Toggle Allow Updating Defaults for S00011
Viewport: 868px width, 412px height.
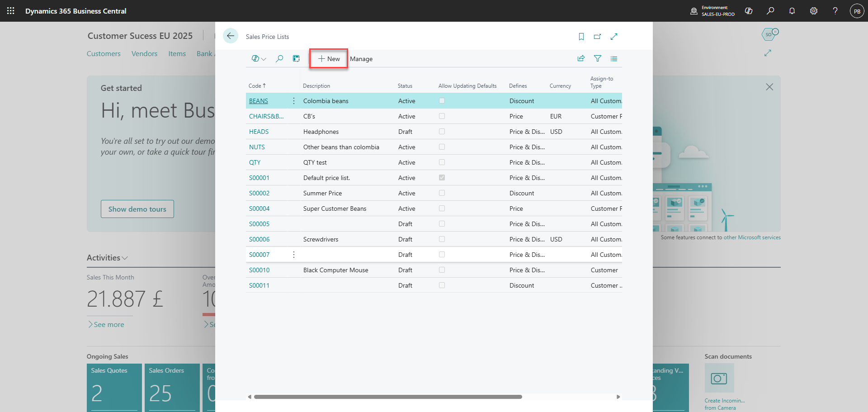coord(442,285)
